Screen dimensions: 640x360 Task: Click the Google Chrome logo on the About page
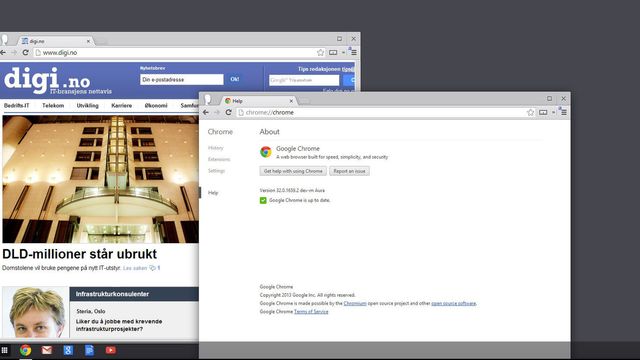(266, 152)
